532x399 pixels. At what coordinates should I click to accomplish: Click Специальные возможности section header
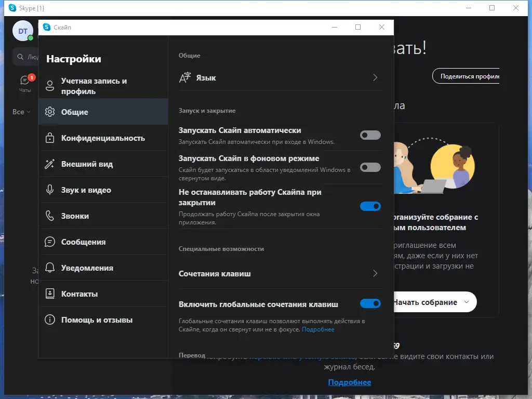221,249
